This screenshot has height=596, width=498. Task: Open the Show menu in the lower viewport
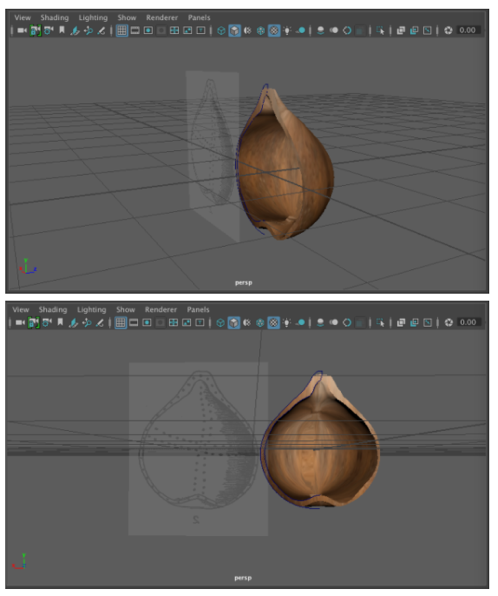[x=125, y=309]
